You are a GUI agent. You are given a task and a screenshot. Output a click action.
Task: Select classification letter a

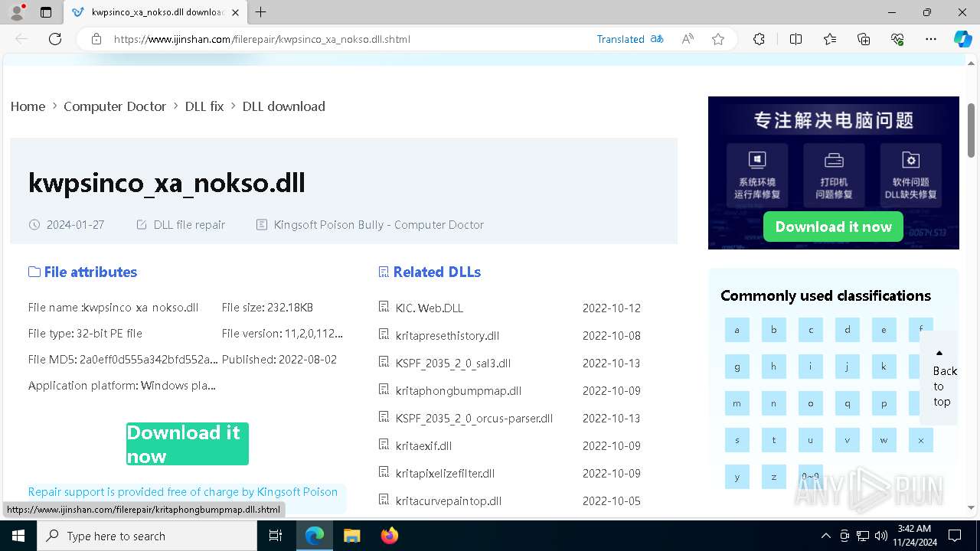click(737, 330)
